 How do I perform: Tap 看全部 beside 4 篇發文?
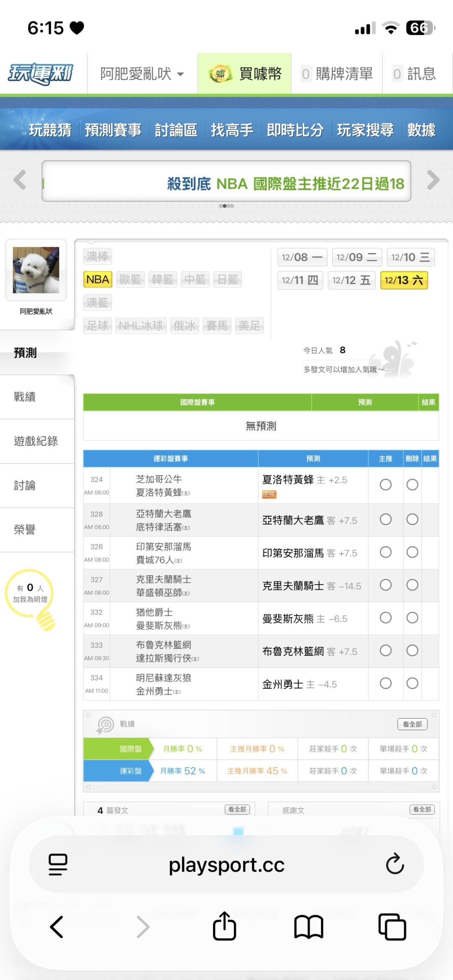pyautogui.click(x=237, y=809)
